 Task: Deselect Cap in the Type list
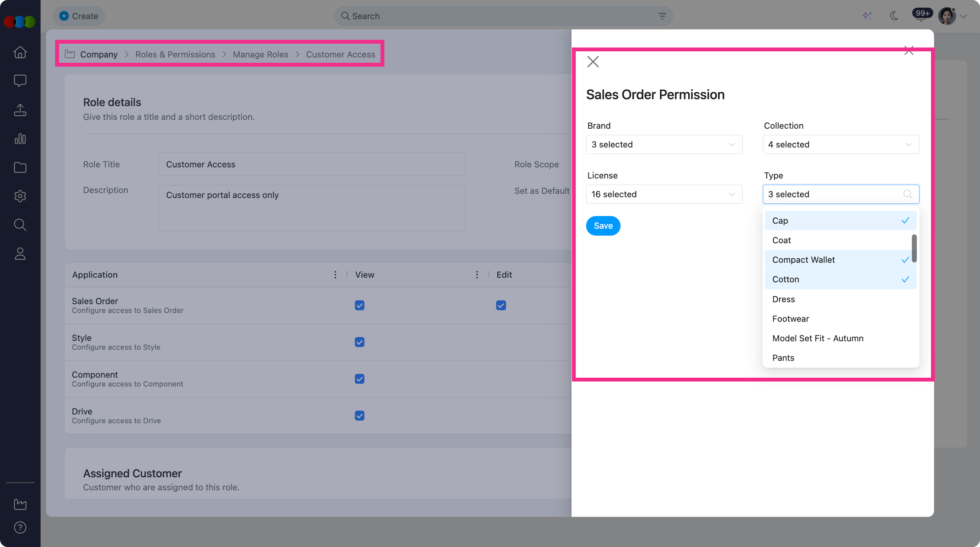(840, 221)
